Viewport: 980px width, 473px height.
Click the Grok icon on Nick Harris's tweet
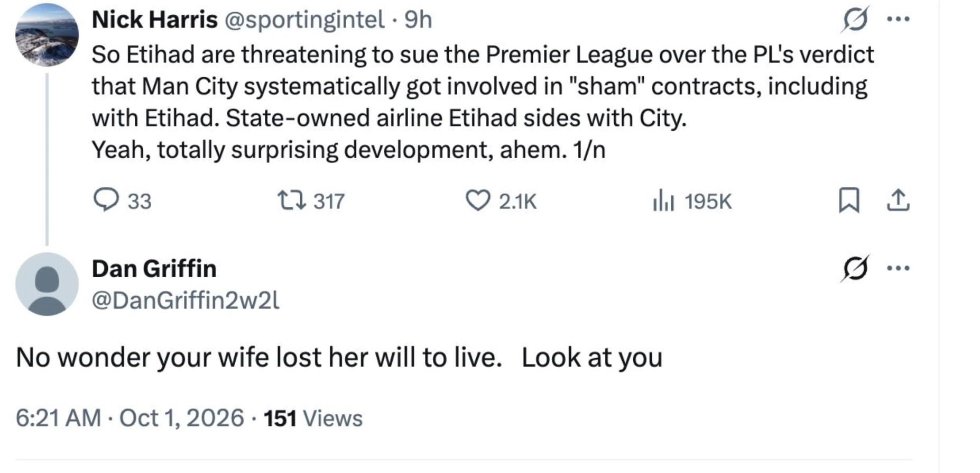855,20
